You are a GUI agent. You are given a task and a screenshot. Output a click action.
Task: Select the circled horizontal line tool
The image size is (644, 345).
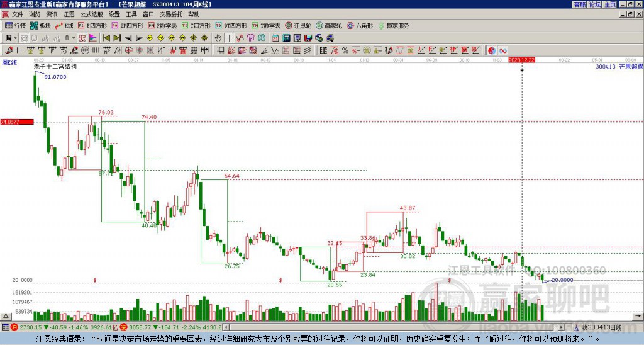85,50
